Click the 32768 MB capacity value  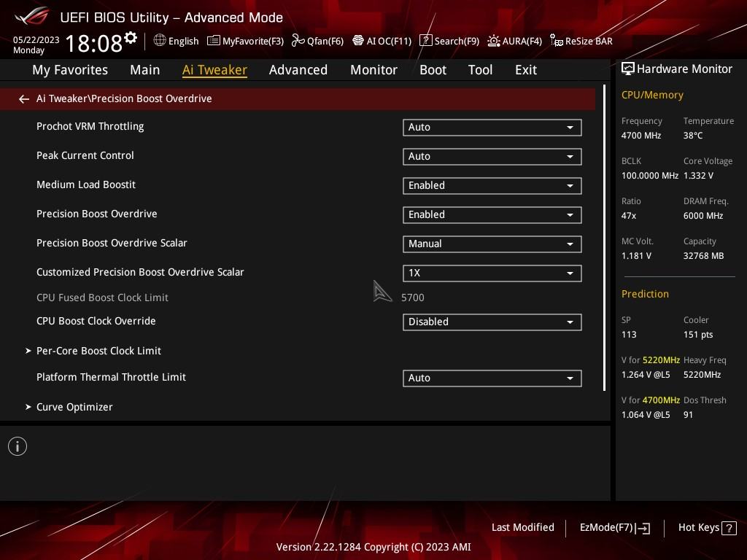click(x=703, y=256)
